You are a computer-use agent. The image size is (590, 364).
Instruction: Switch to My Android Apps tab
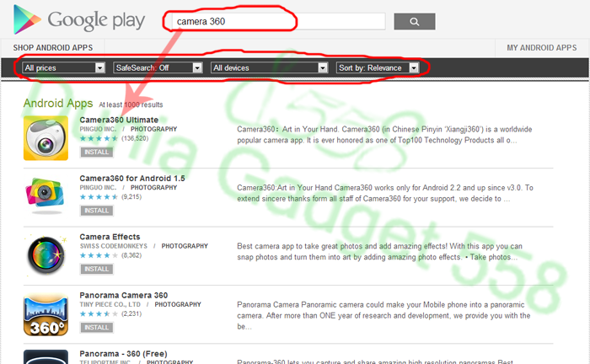pyautogui.click(x=541, y=48)
